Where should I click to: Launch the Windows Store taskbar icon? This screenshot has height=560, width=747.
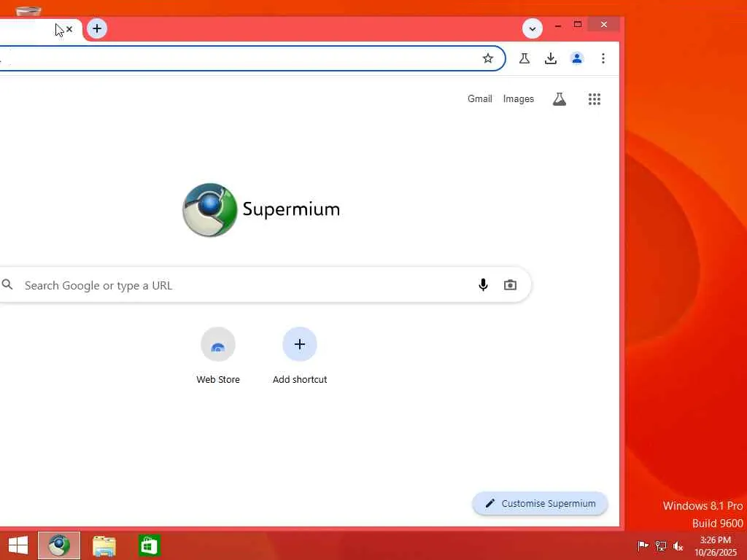pyautogui.click(x=149, y=545)
